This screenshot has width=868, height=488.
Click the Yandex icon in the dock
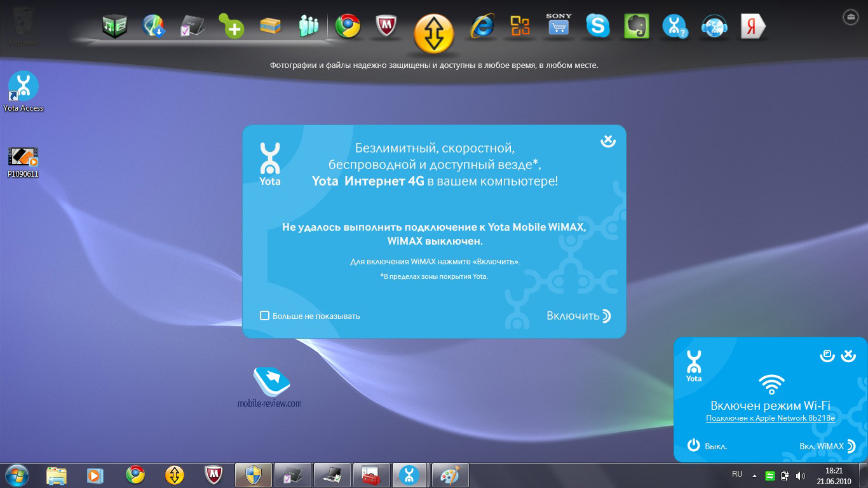coord(753,26)
